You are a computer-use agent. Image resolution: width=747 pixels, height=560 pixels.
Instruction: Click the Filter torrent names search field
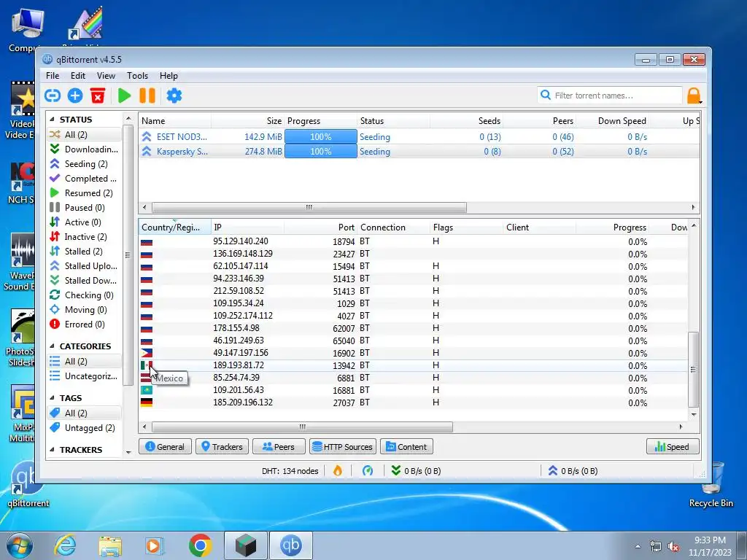point(610,96)
